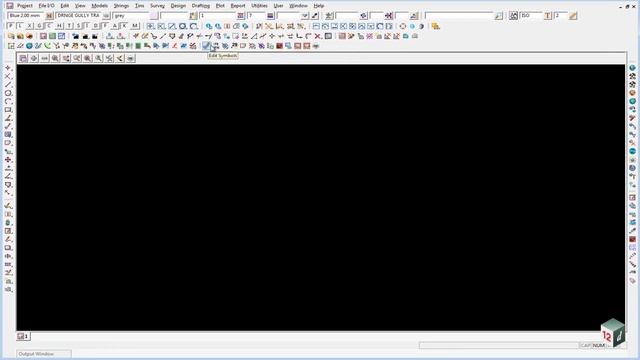The width and height of the screenshot is (640, 360).
Task: Select the circle tool in left sidebar
Action: (8, 93)
